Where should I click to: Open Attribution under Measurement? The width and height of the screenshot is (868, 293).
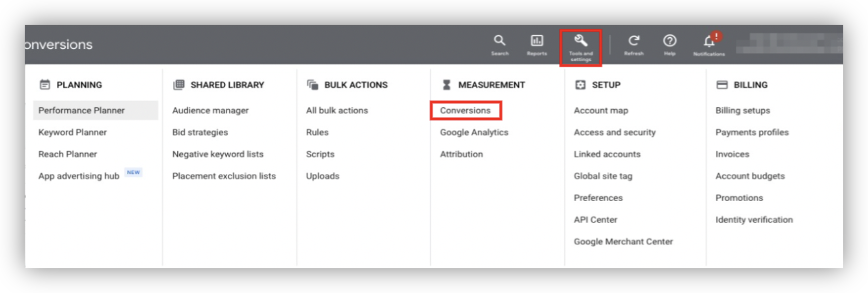[x=461, y=154]
